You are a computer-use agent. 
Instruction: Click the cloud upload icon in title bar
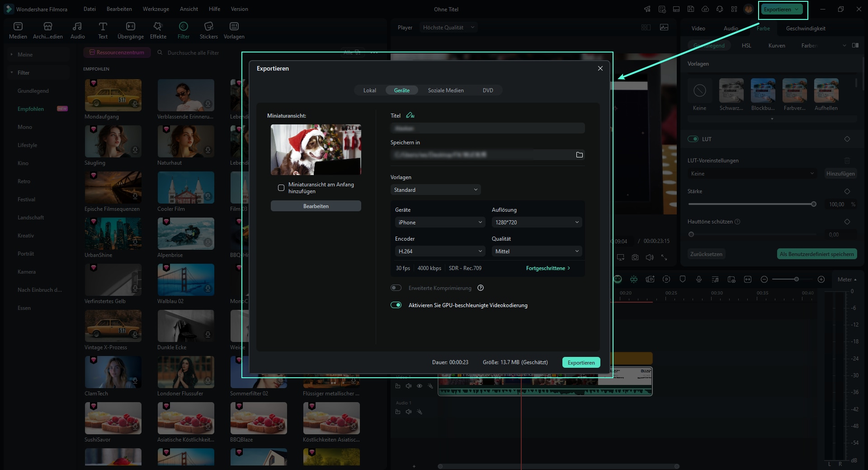coord(705,9)
